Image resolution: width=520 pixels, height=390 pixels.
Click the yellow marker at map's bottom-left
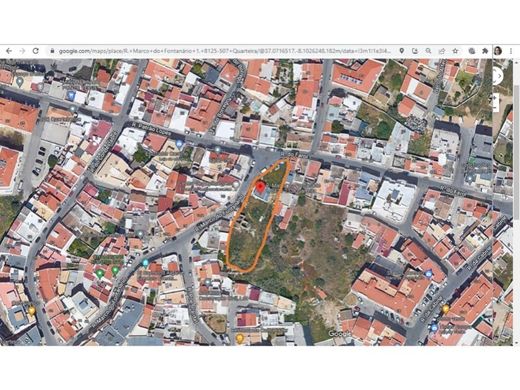coord(31,311)
